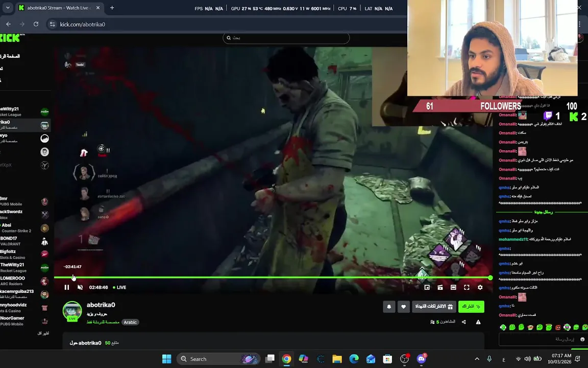Click the kick.com/abotrika0 address bar

click(83, 25)
